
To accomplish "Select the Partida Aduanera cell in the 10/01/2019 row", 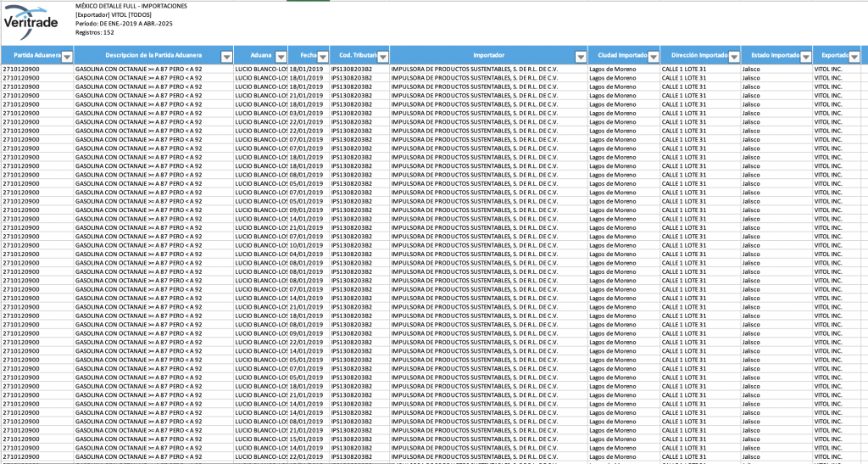I will tap(37, 245).
